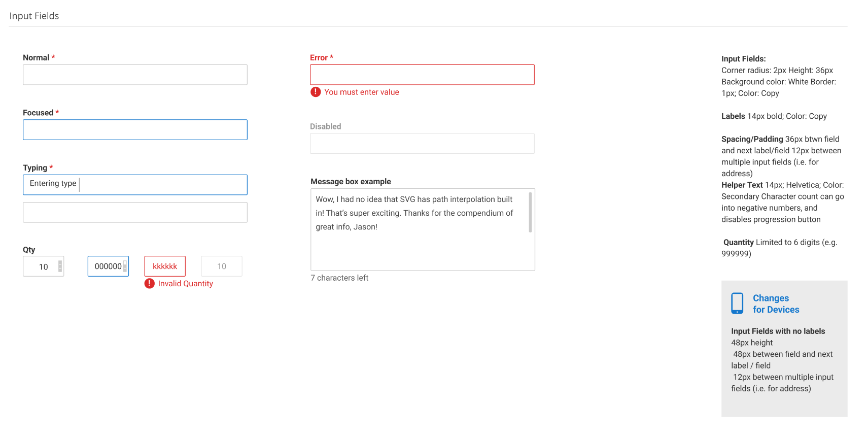Click the error icon beside 'Invalid Quantity'
Image resolution: width=868 pixels, height=436 pixels.
click(x=149, y=283)
